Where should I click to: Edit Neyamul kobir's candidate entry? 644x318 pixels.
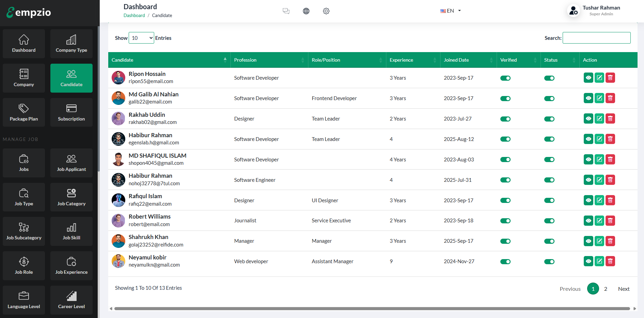pos(599,261)
